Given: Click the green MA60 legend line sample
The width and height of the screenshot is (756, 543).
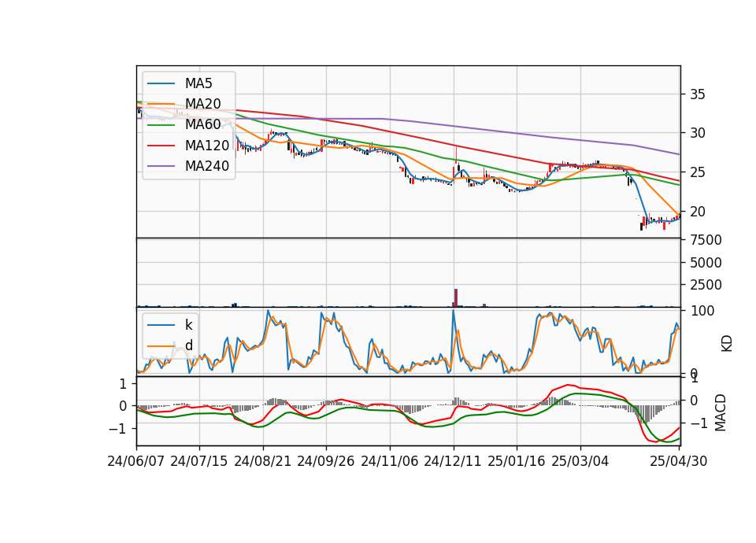Looking at the screenshot, I should (161, 125).
